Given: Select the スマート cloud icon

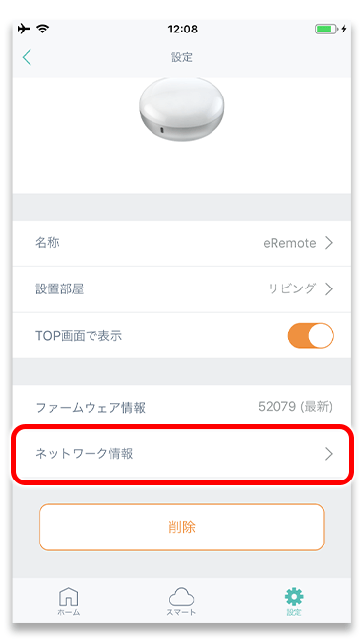Looking at the screenshot, I should click(x=181, y=597).
